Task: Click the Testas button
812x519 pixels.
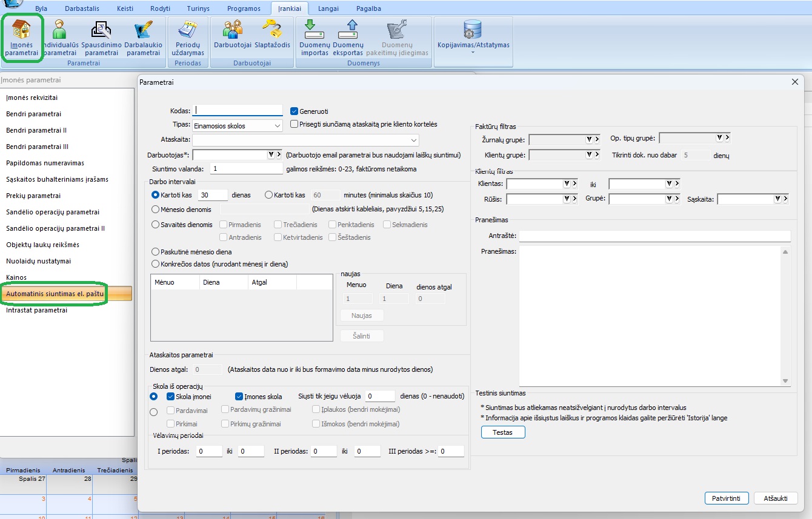Action: coord(502,432)
